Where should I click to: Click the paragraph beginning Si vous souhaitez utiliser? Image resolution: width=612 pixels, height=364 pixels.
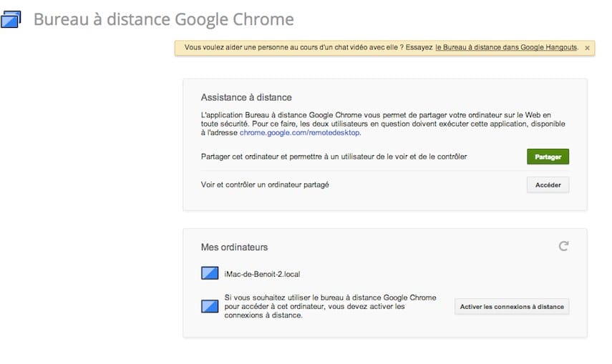click(330, 306)
